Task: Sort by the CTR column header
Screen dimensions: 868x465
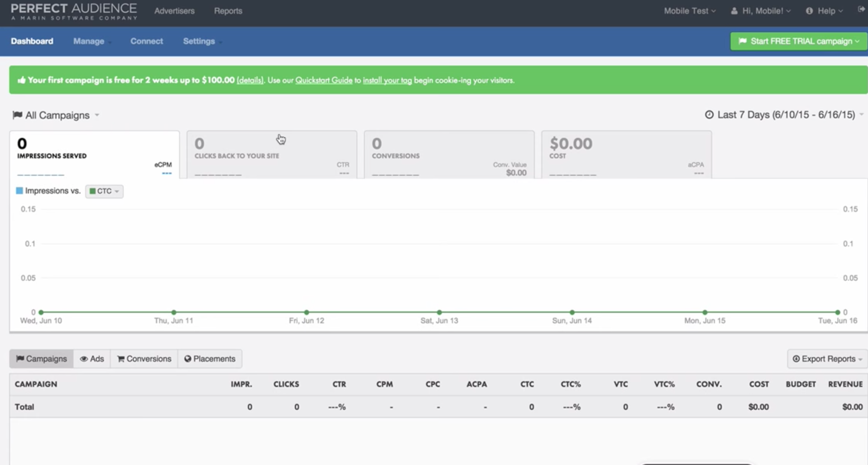Action: pyautogui.click(x=339, y=384)
